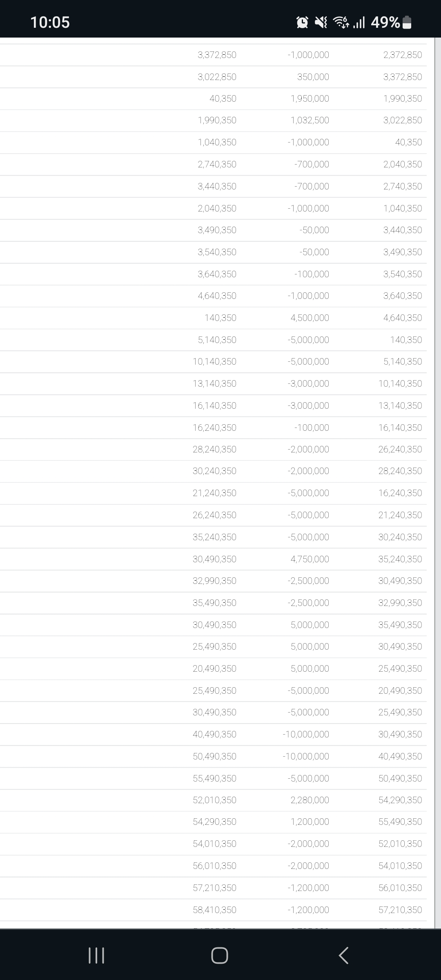Tap the balance cell 2,372,850
This screenshot has height=980, width=441.
(x=402, y=55)
